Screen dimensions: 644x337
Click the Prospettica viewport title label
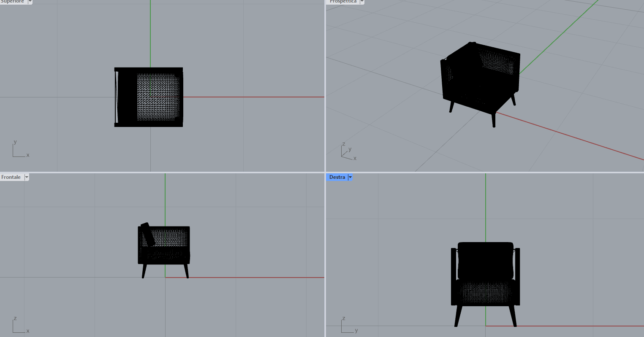click(343, 2)
